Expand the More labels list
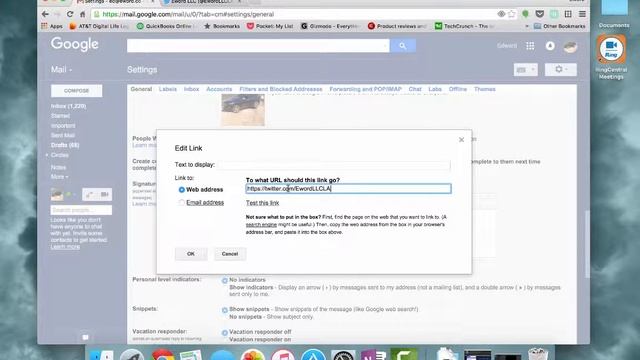 pos(59,177)
